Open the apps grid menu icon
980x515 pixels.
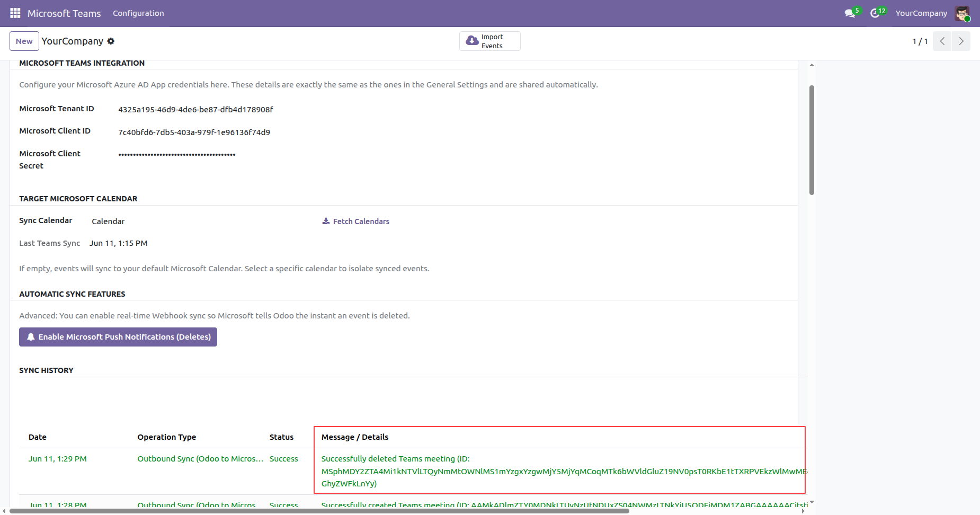click(x=15, y=13)
